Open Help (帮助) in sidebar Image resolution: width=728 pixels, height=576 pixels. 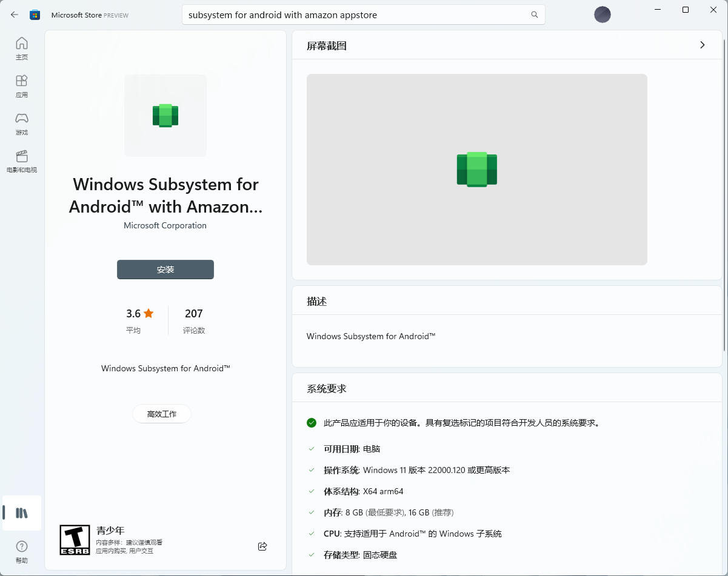coord(22,551)
